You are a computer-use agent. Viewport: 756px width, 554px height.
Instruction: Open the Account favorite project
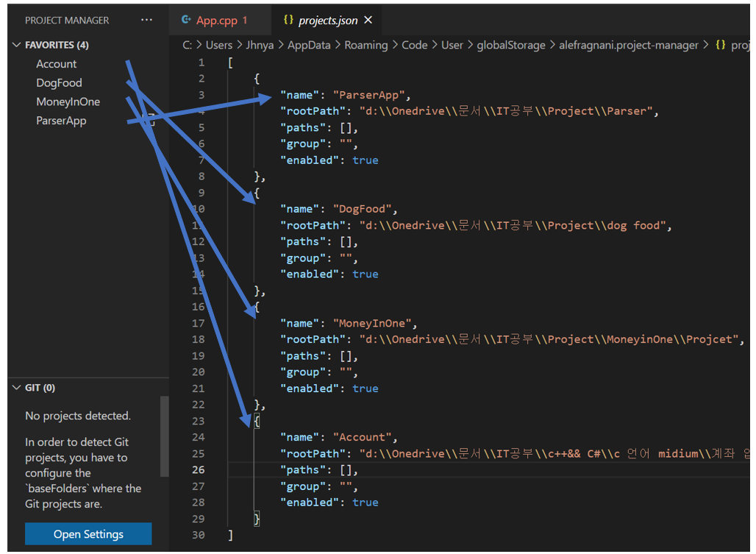[57, 64]
